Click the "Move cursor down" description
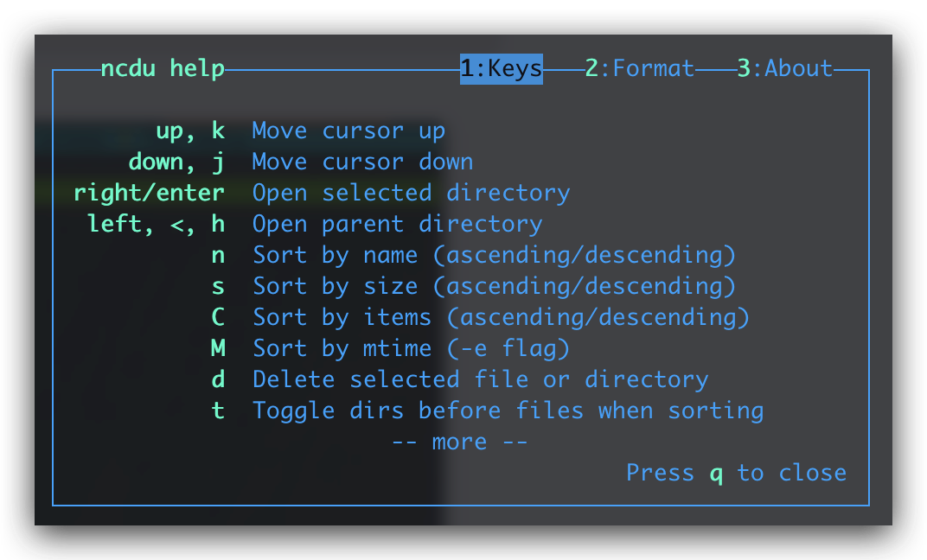 (x=362, y=162)
